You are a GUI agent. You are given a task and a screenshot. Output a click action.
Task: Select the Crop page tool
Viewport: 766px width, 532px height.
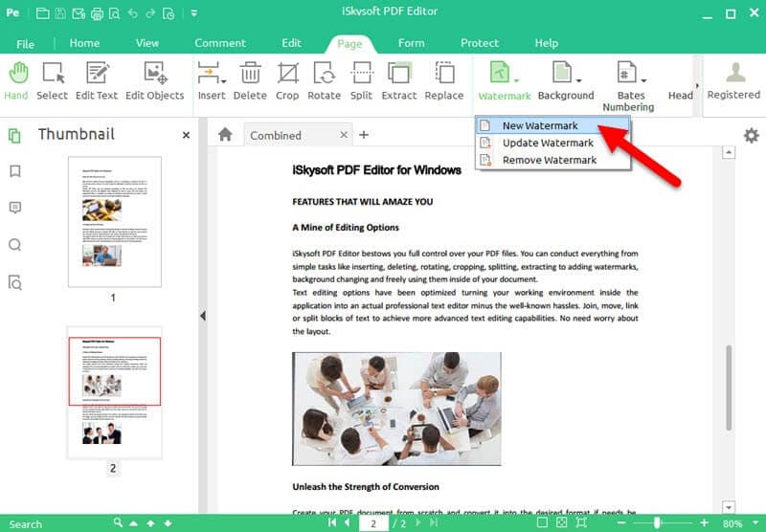[287, 81]
